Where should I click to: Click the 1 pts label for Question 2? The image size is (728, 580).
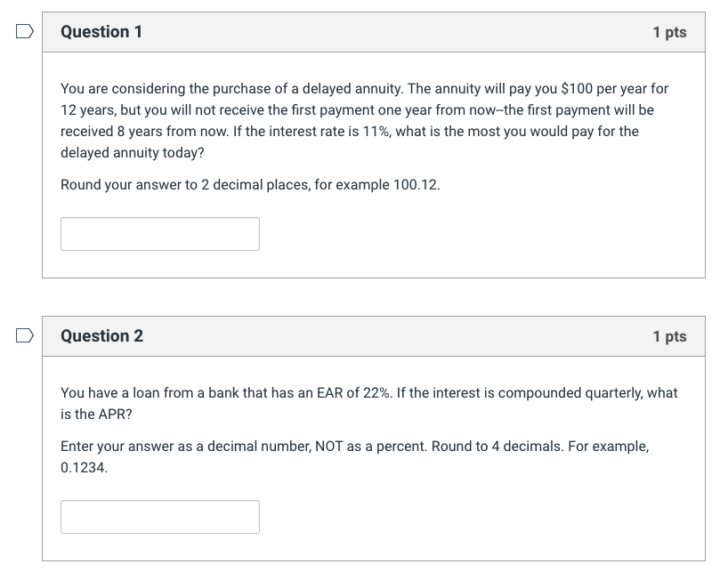point(671,335)
